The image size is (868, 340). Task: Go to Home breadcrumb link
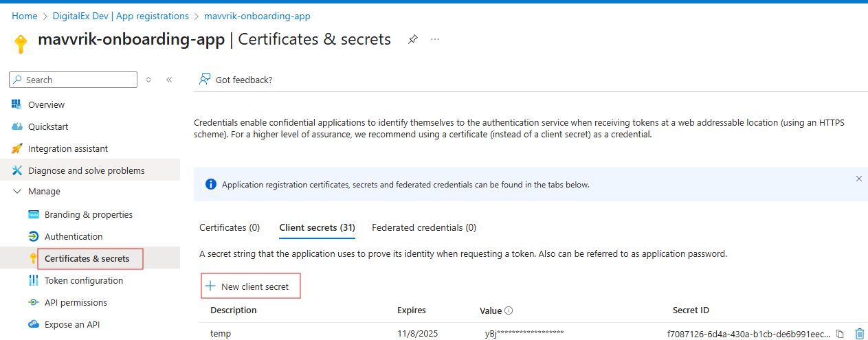25,16
